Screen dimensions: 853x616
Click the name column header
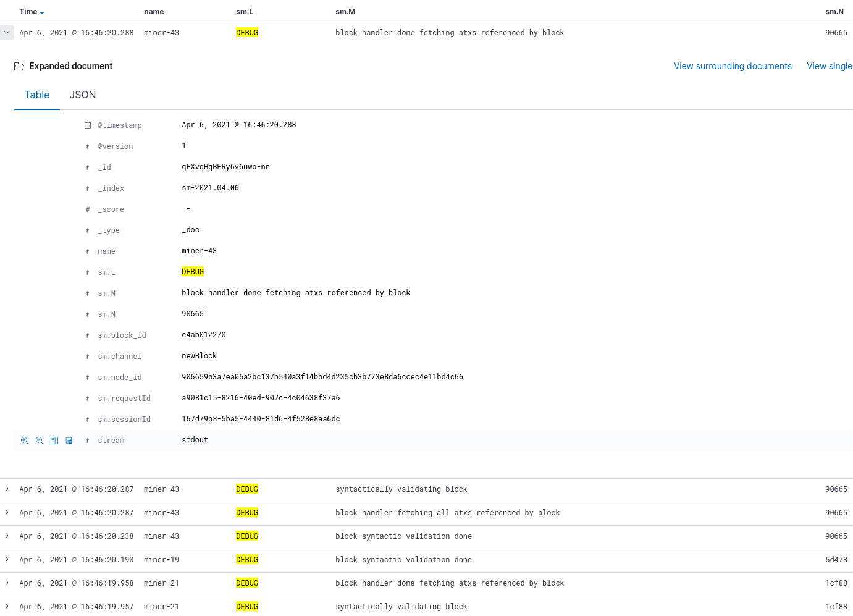154,12
